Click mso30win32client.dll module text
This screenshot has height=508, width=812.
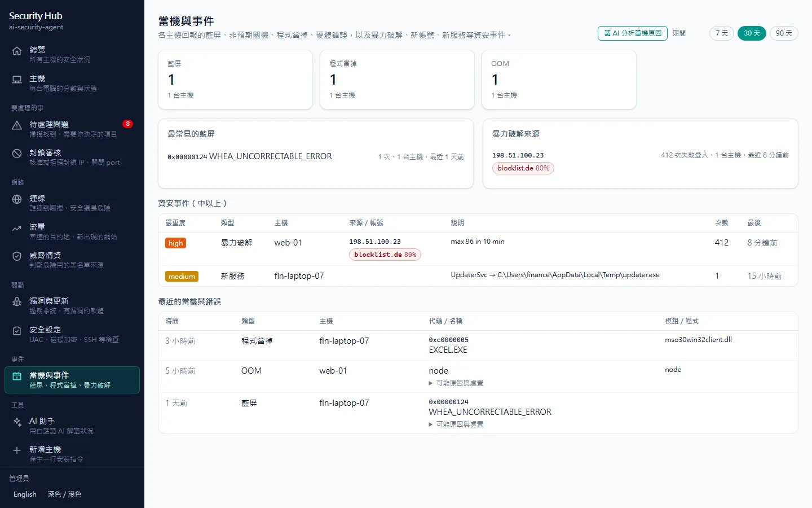point(698,340)
